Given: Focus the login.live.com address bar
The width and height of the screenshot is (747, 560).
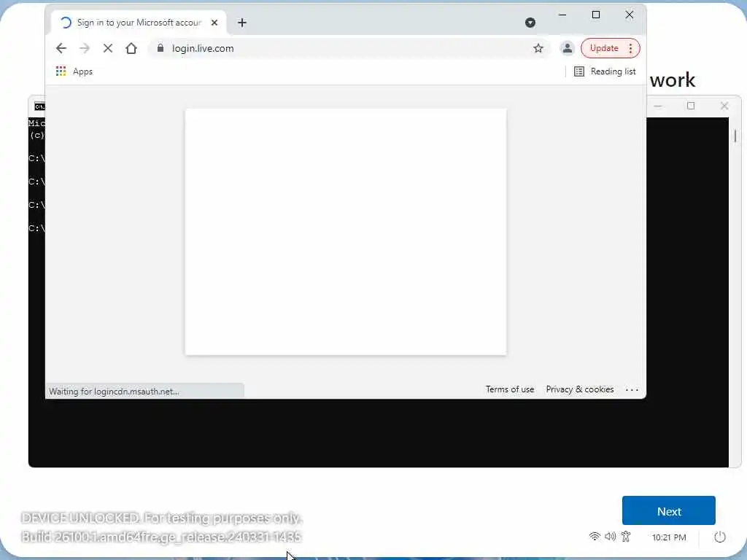Looking at the screenshot, I should (350, 48).
